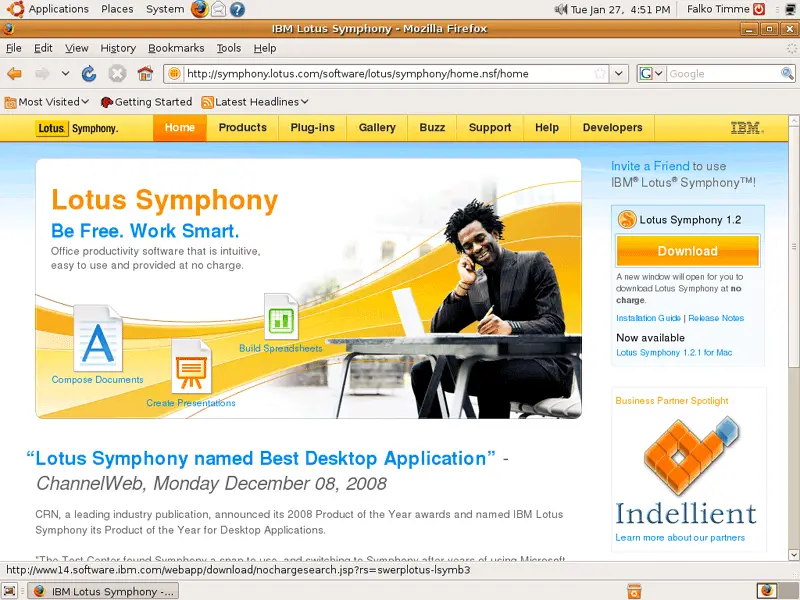Open the Edit menu
800x600 pixels.
tap(43, 48)
